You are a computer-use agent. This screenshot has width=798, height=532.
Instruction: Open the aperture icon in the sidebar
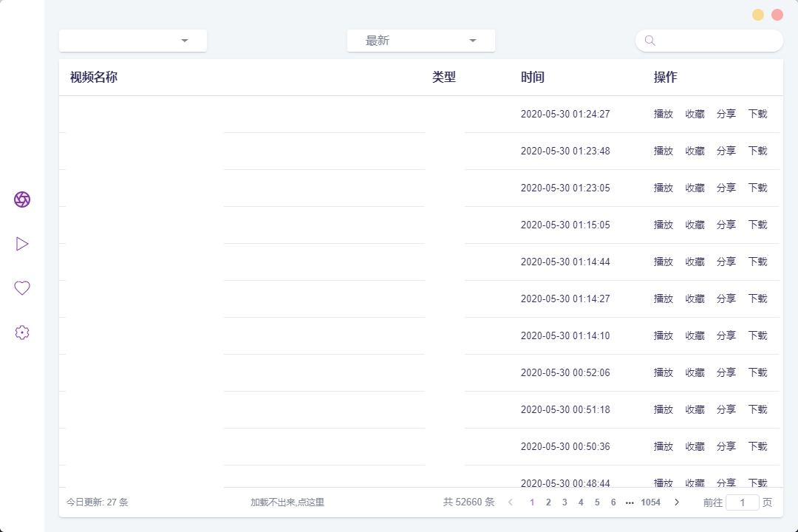click(22, 199)
